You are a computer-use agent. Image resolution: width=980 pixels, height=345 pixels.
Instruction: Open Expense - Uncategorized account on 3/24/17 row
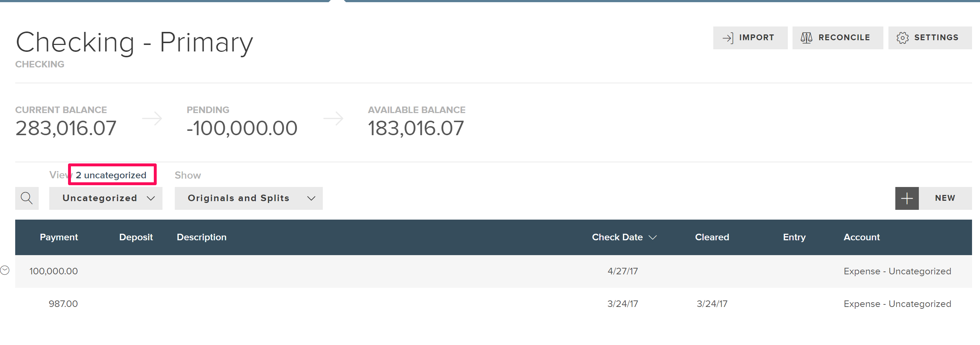(x=897, y=304)
